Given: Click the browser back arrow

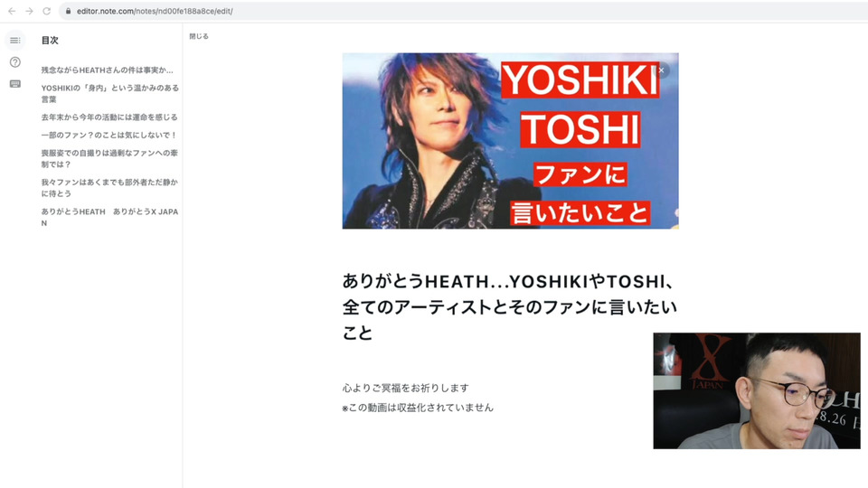Looking at the screenshot, I should point(12,11).
